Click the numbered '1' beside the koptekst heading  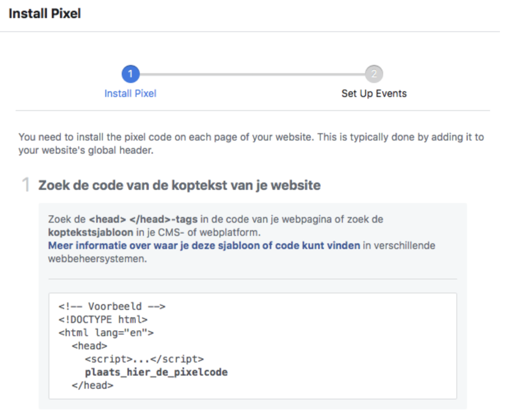(x=25, y=183)
